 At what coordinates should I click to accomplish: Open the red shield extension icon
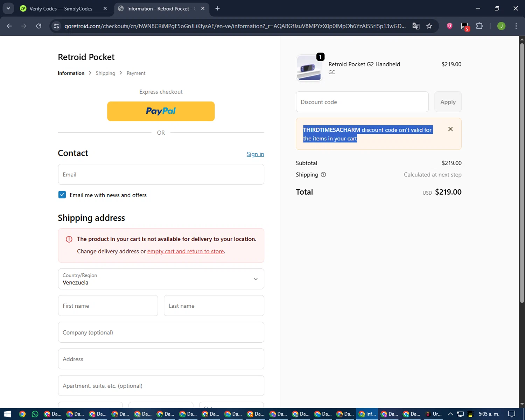point(450,26)
